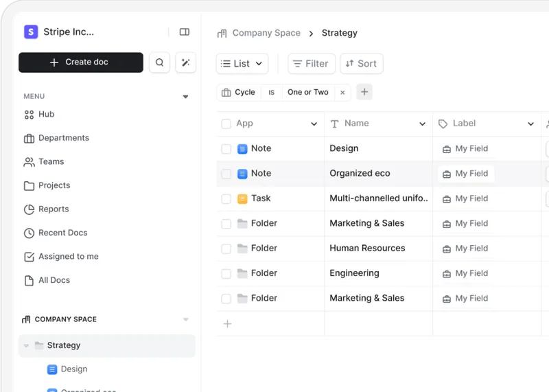
Task: Open Hub from the menu
Action: tap(39, 115)
